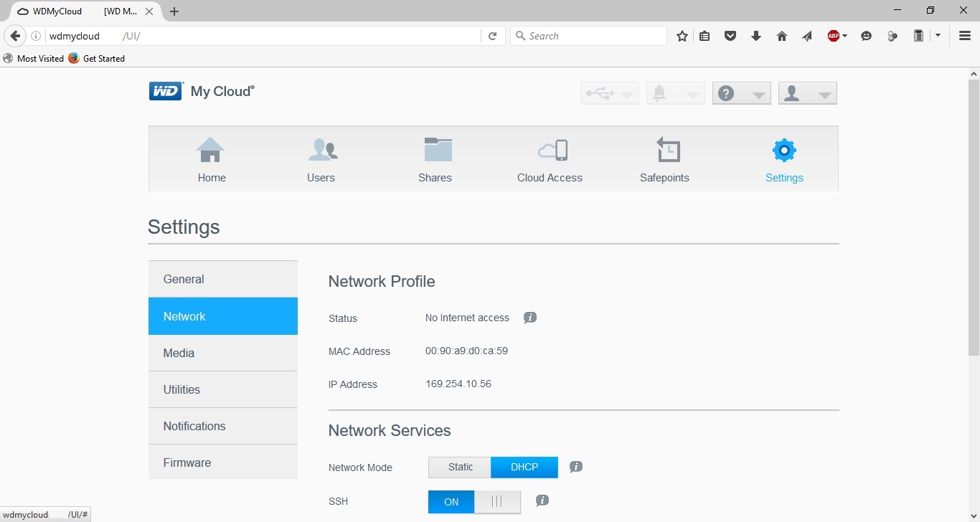Click the MAC address value 00:90:a9:d0:ca:59

coord(466,351)
